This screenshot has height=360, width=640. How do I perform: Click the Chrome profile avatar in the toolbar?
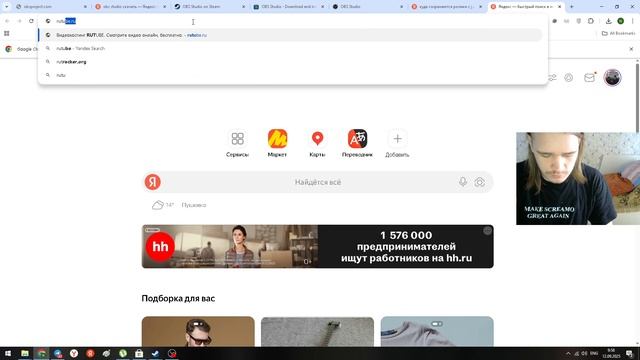(620, 21)
